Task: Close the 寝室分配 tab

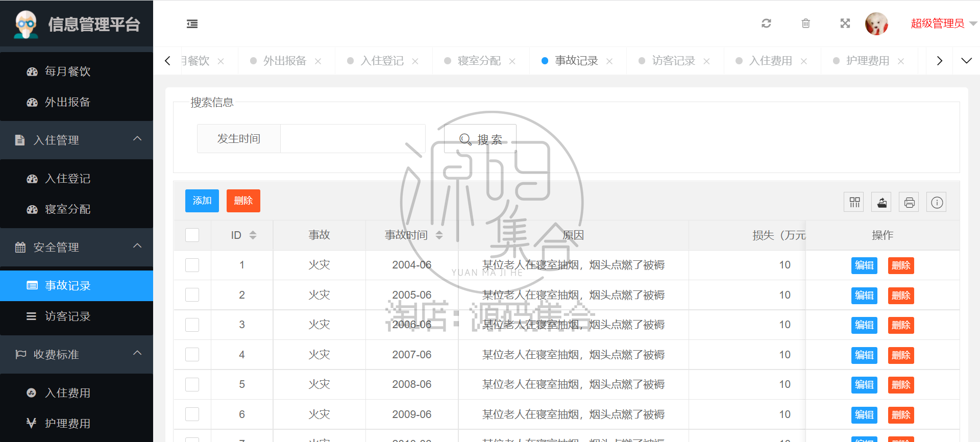Action: pos(512,61)
